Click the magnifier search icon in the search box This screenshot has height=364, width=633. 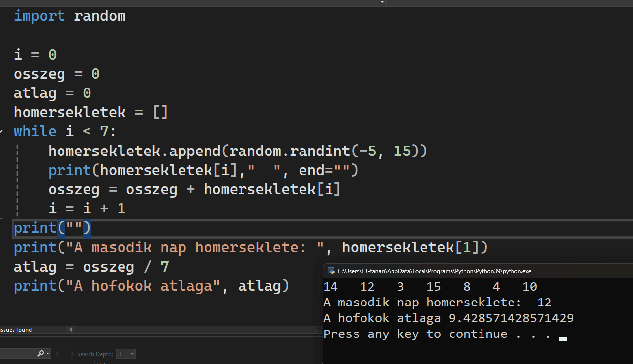[x=40, y=354]
